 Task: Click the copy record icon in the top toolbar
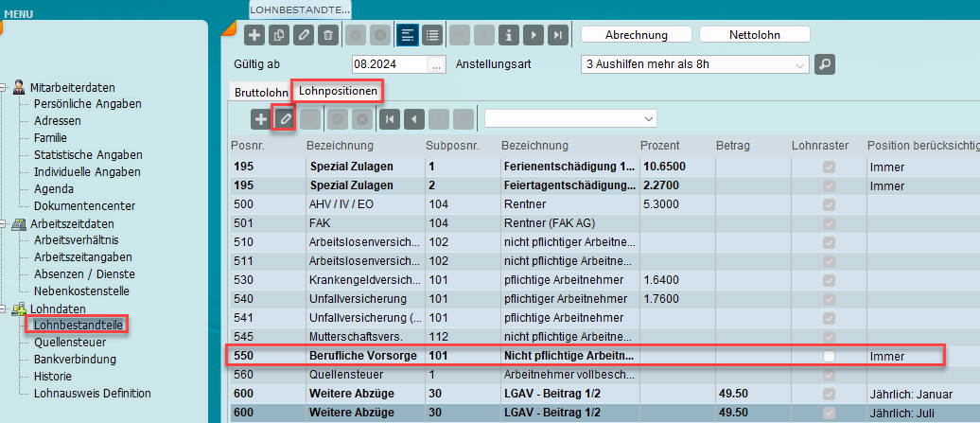(x=278, y=35)
